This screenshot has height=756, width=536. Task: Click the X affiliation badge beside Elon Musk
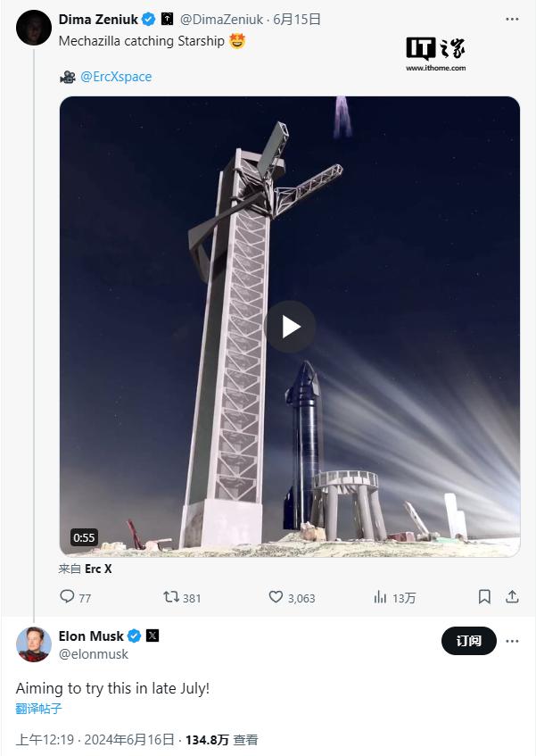click(x=153, y=636)
